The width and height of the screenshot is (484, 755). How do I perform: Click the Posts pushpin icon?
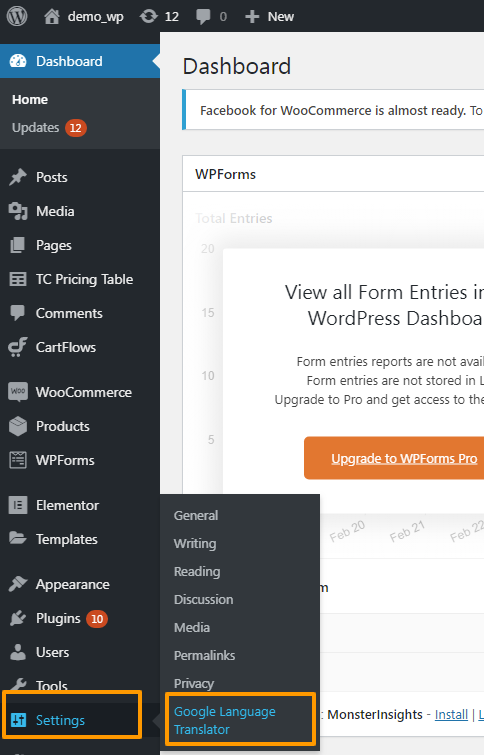[x=18, y=177]
